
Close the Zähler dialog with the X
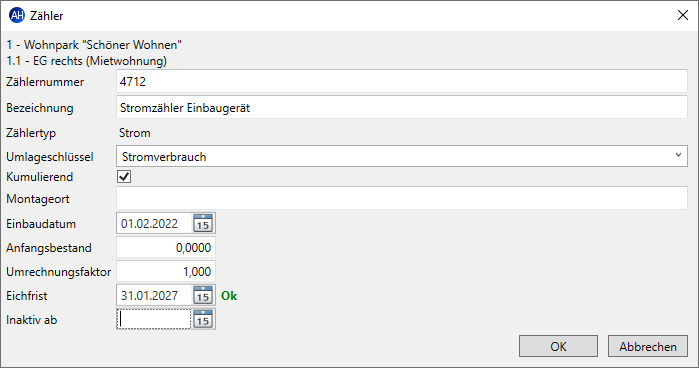683,16
